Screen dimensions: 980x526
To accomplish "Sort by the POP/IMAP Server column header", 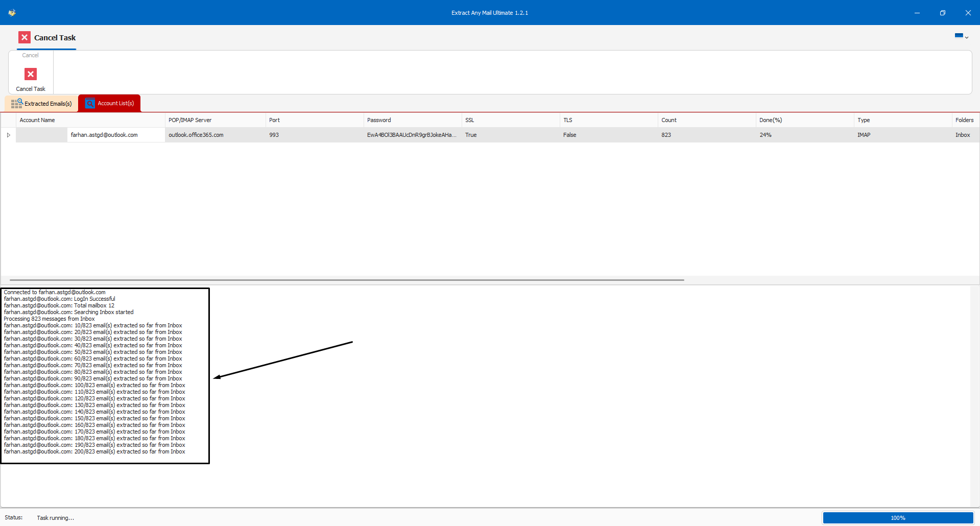I will click(190, 121).
